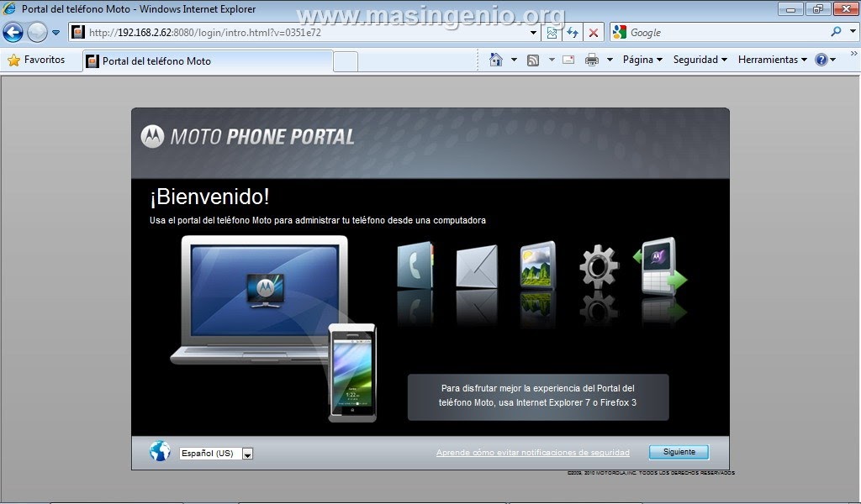861x504 pixels.
Task: Open the security notifications help link
Action: [533, 452]
